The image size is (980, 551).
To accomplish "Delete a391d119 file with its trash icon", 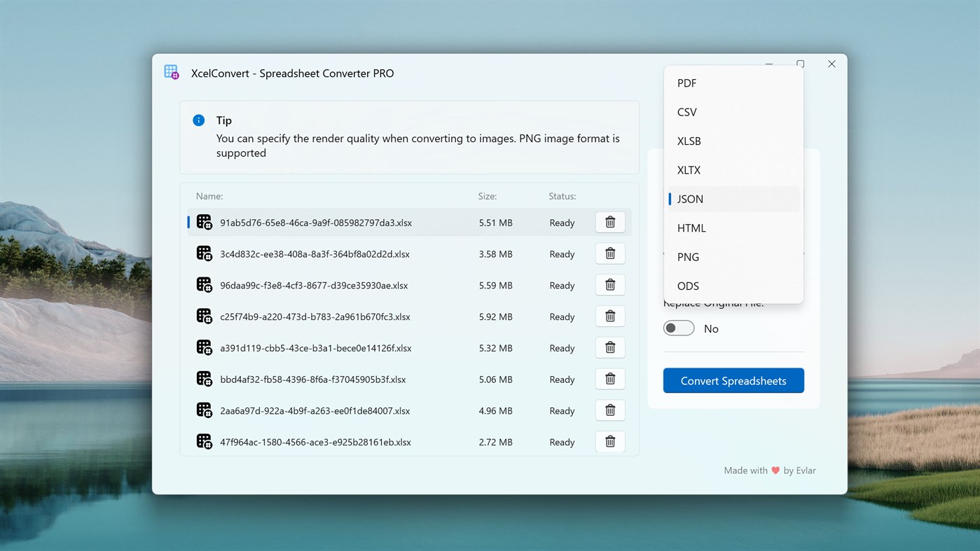I will [x=609, y=347].
